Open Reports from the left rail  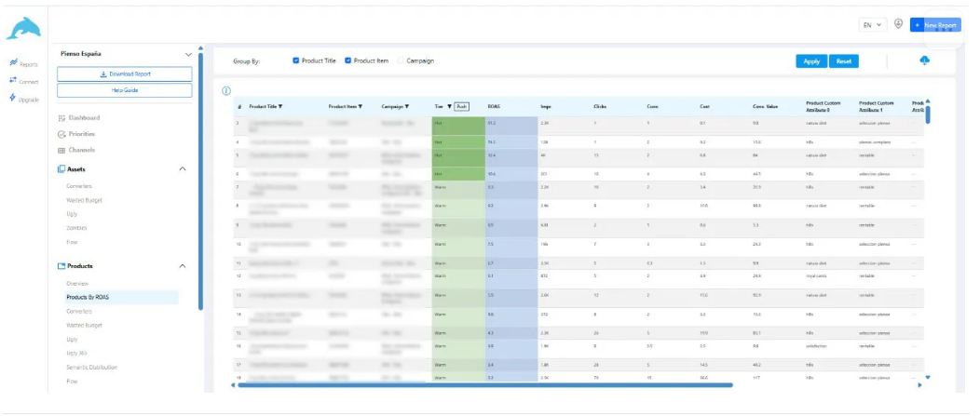23,63
